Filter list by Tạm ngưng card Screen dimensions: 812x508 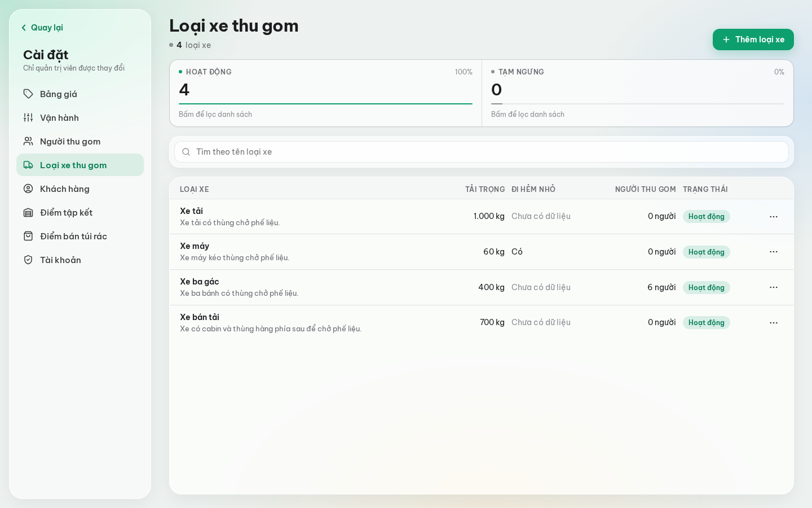point(638,93)
